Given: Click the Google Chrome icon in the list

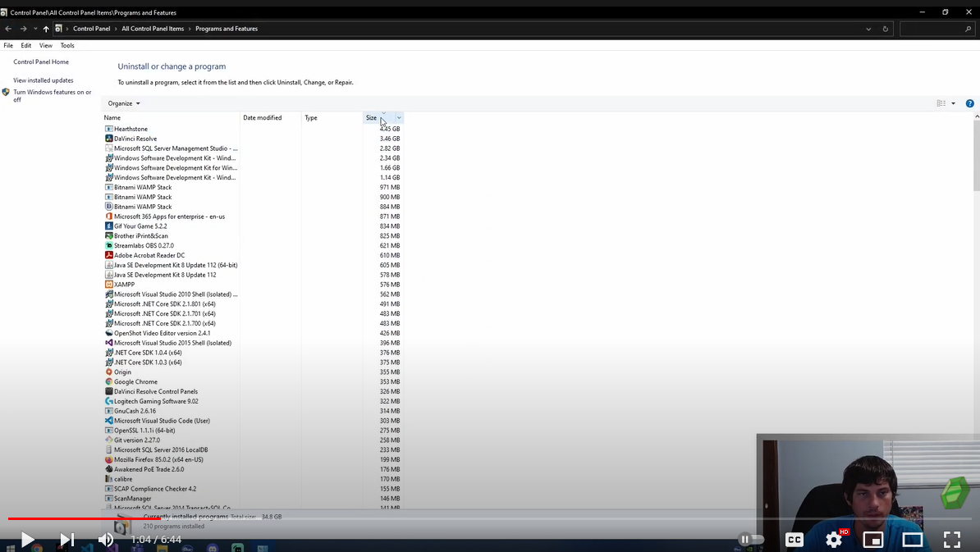Looking at the screenshot, I should 108,382.
